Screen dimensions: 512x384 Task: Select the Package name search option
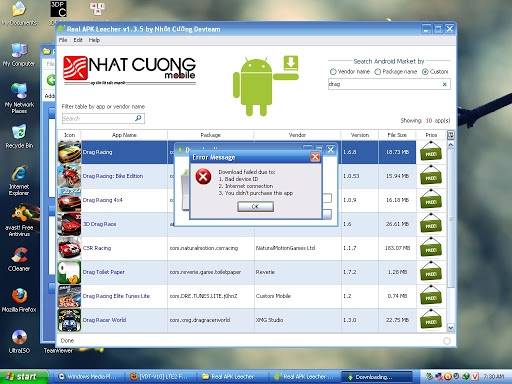click(378, 72)
